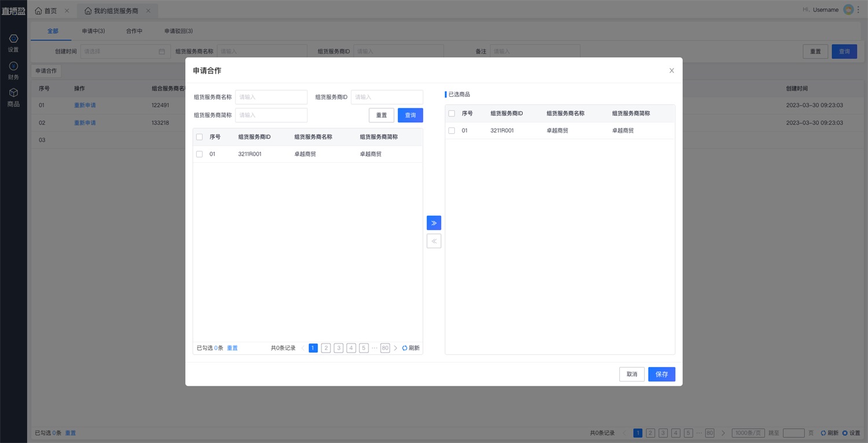Switch to the 申请中(3) tab
Viewport: 868px width, 443px height.
point(93,31)
